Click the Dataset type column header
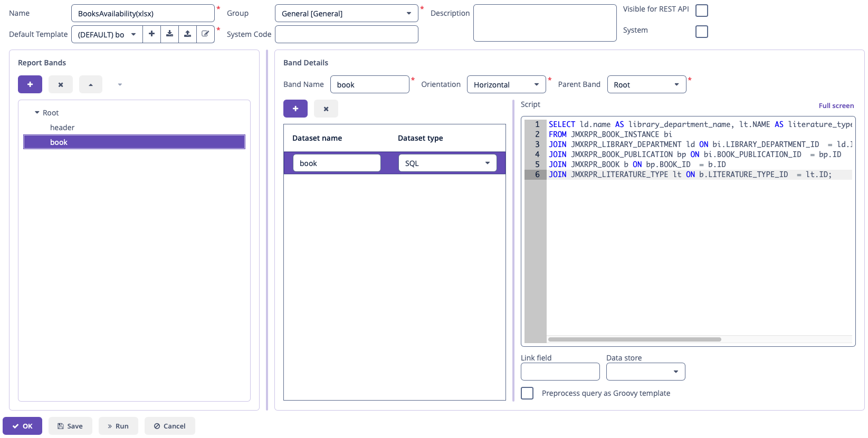Image resolution: width=868 pixels, height=438 pixels. coord(421,138)
